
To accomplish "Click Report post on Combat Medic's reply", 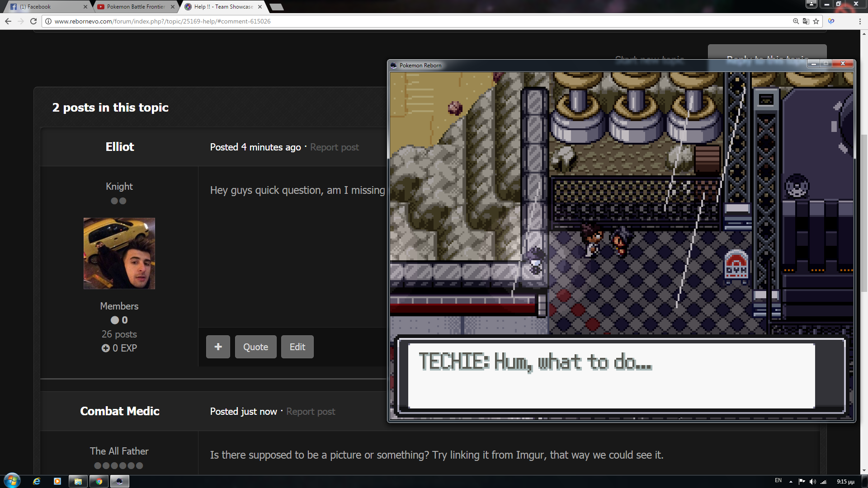I will 311,412.
